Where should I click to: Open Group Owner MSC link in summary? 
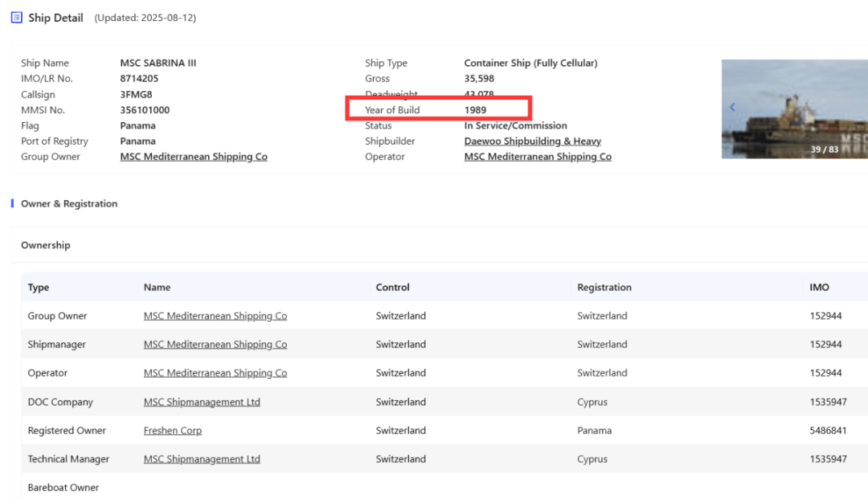[x=194, y=157]
